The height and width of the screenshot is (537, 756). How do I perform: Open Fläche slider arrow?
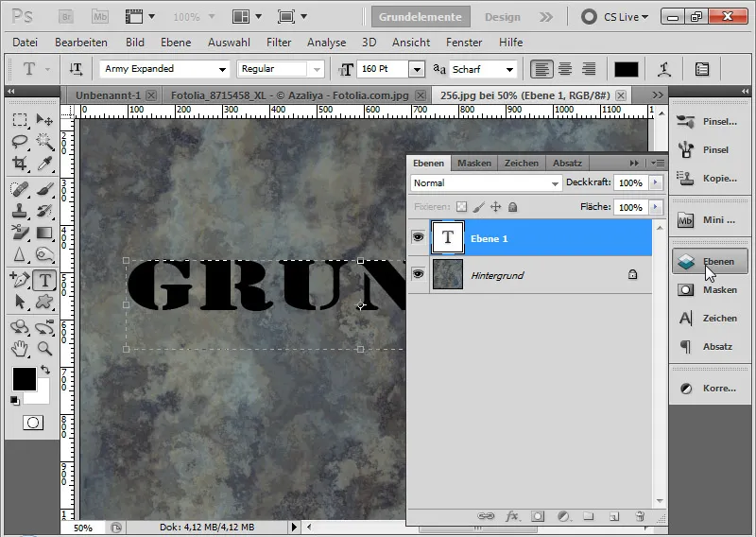tap(655, 207)
